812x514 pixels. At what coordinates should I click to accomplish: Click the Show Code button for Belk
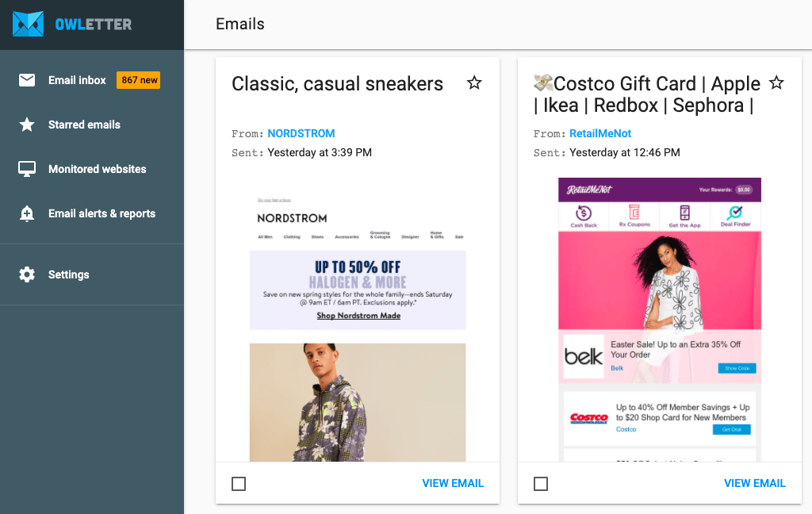tap(737, 368)
